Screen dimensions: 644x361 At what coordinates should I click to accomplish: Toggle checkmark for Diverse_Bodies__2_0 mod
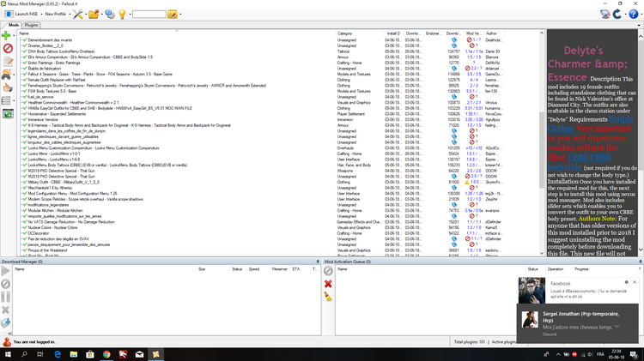coord(25,45)
